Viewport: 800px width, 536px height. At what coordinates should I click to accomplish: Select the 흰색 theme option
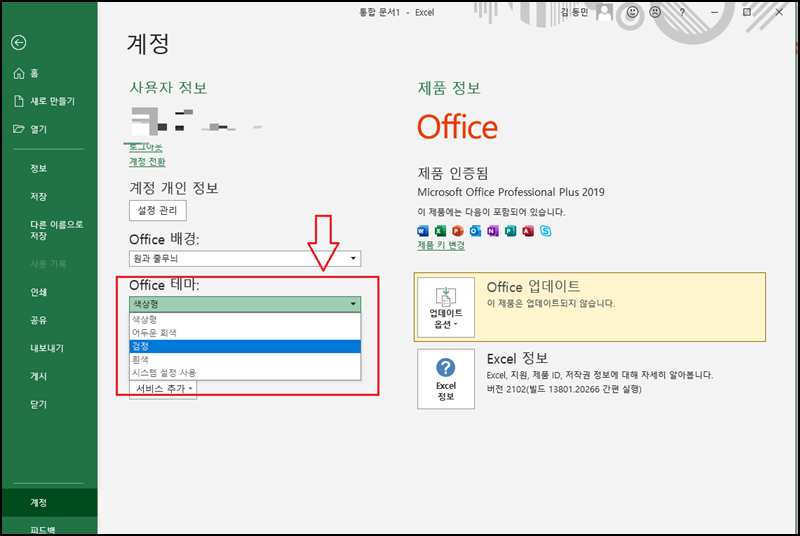[x=245, y=360]
